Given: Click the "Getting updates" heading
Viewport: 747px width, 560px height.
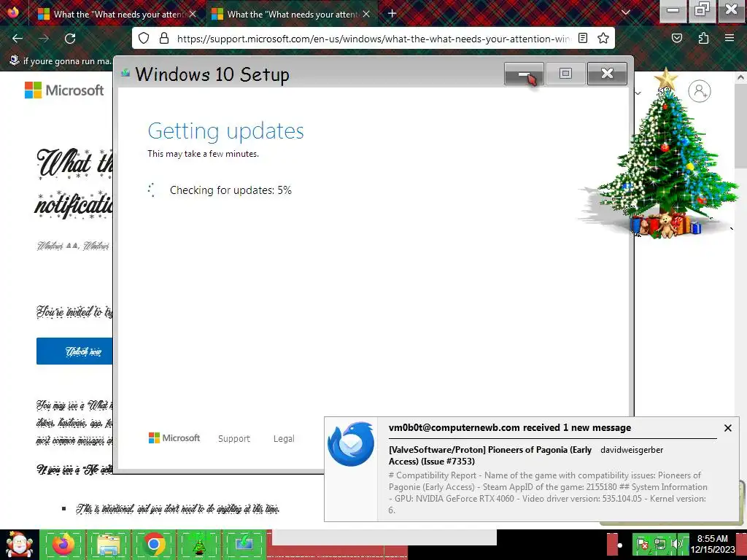Looking at the screenshot, I should coord(225,131).
